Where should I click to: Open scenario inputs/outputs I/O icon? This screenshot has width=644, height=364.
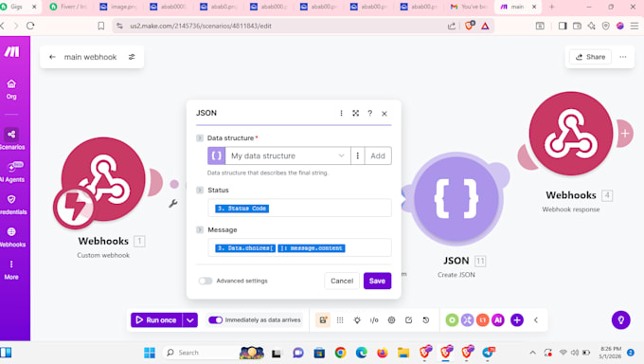[374, 320]
